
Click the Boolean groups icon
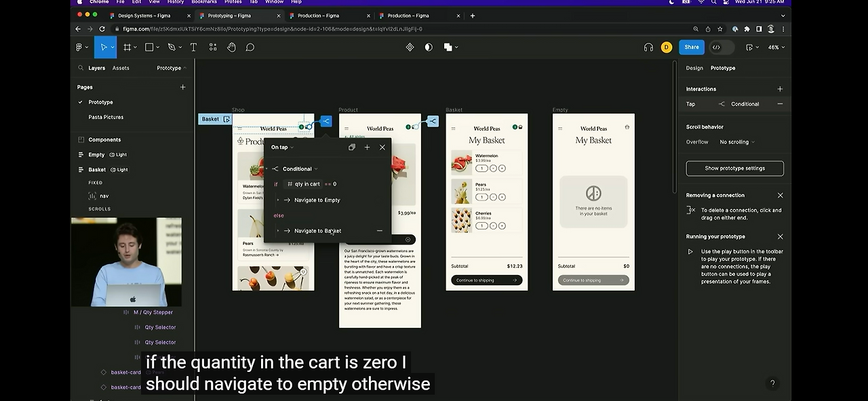pos(448,47)
